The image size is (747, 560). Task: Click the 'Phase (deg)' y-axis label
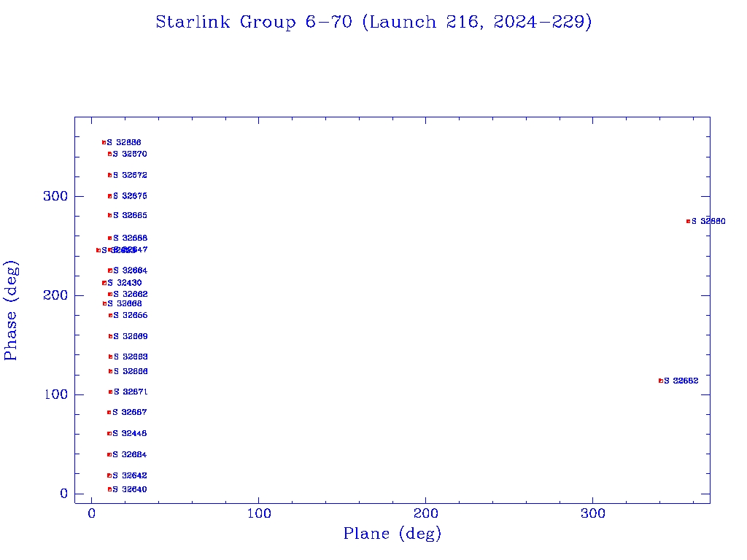(x=10, y=311)
